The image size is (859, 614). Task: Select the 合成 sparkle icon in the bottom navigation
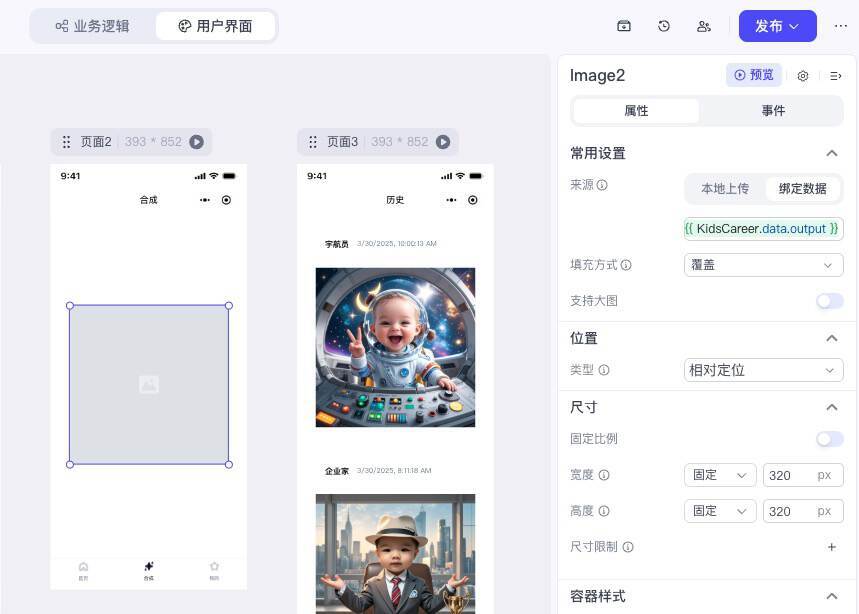tap(148, 565)
